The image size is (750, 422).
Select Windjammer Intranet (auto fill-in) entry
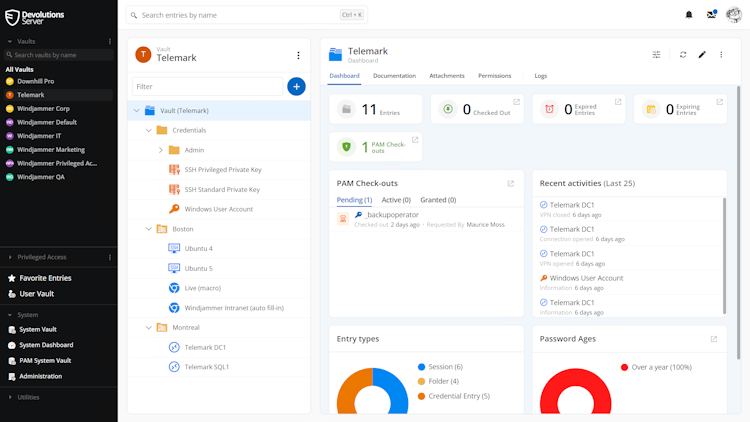point(219,308)
